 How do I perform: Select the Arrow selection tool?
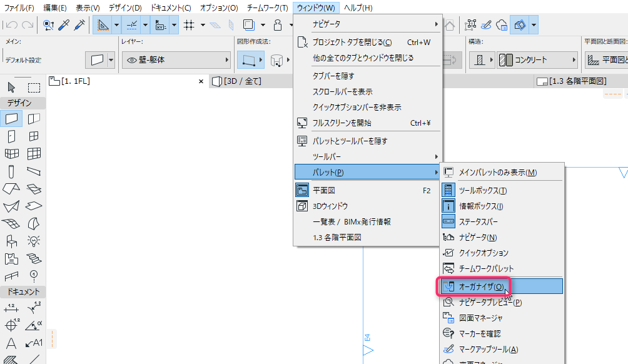pos(11,87)
